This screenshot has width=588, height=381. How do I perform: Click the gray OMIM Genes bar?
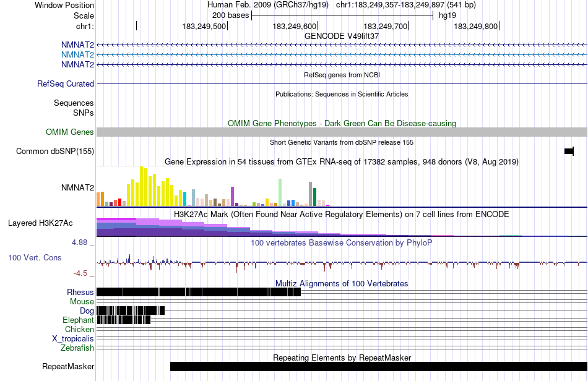[342, 132]
